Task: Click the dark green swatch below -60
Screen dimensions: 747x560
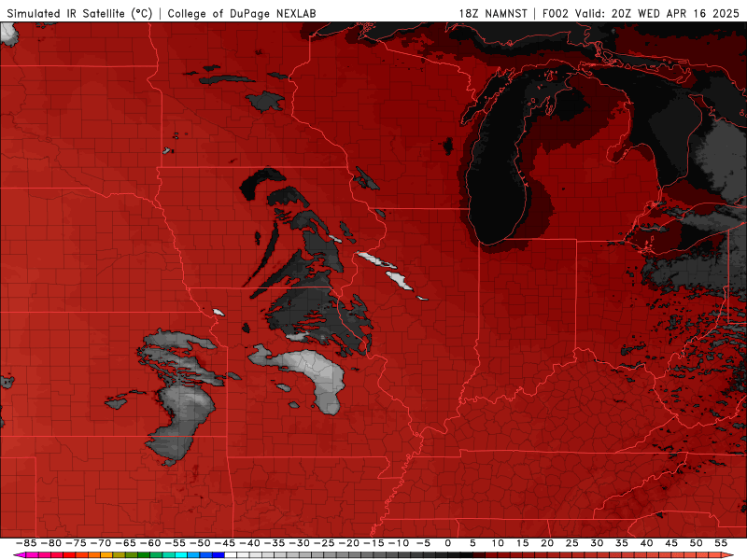Action: (x=144, y=555)
